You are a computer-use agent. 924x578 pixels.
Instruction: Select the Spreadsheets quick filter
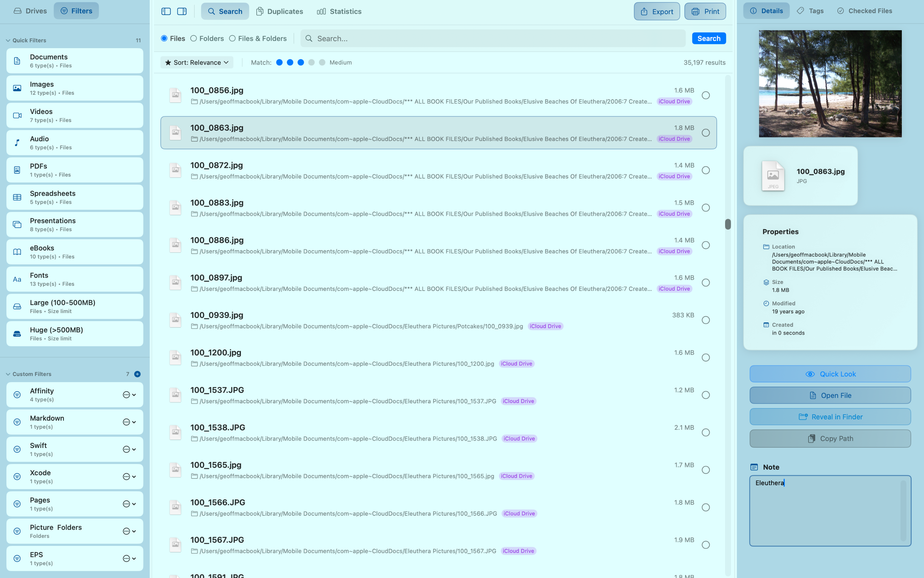75,197
